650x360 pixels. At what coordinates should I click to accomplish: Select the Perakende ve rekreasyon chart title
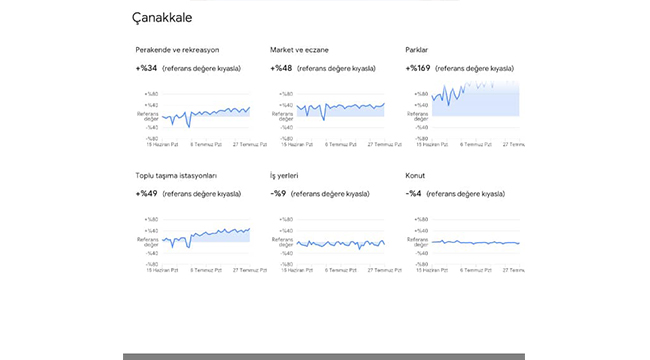tap(177, 50)
